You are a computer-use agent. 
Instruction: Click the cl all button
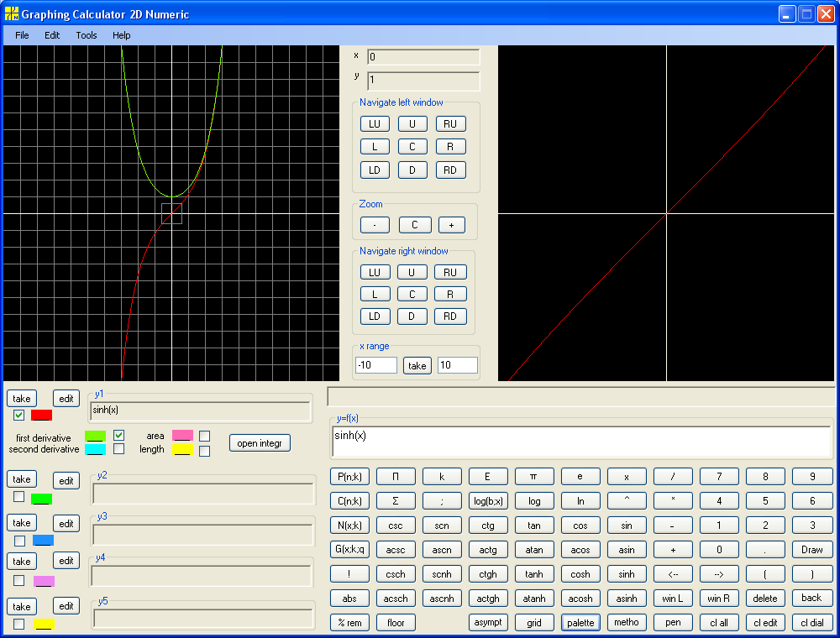(x=719, y=623)
